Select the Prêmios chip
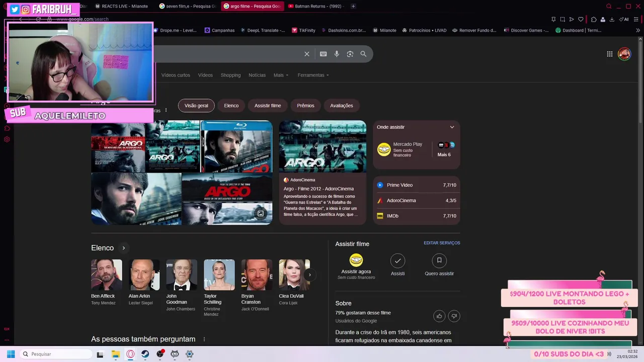Screen dimensions: 644x362 (x=305, y=106)
